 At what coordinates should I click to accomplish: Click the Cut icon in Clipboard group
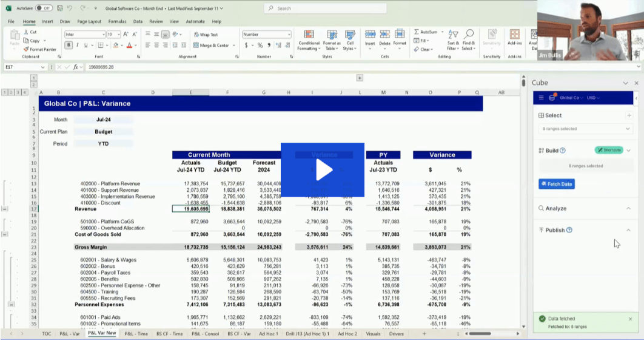click(26, 32)
